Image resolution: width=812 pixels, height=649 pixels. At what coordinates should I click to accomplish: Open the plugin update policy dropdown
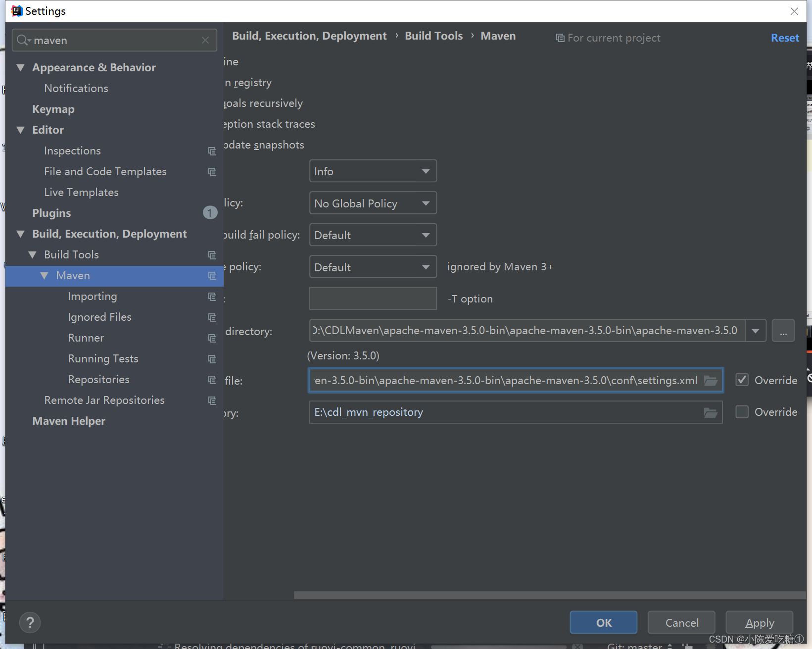point(373,267)
